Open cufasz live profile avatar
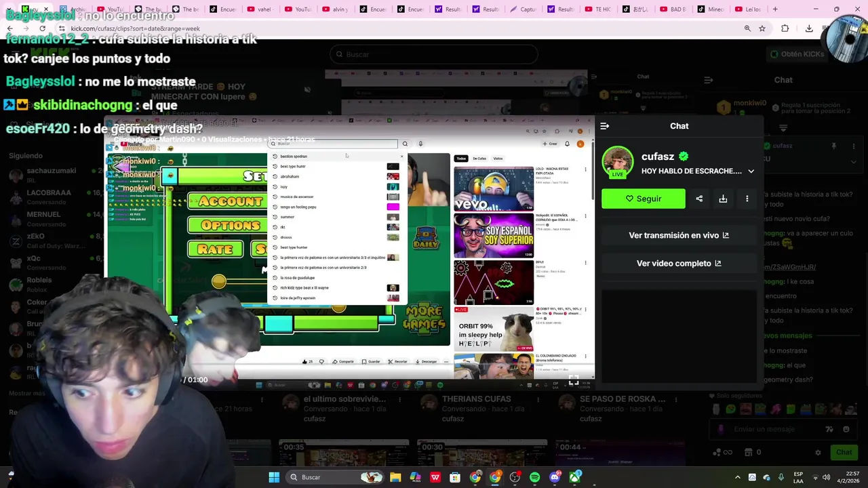 point(618,162)
